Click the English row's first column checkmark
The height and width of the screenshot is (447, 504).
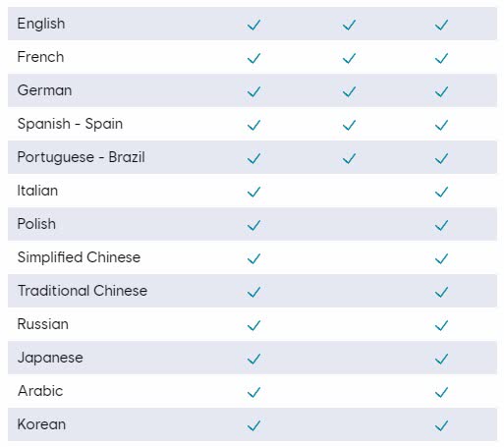(253, 25)
